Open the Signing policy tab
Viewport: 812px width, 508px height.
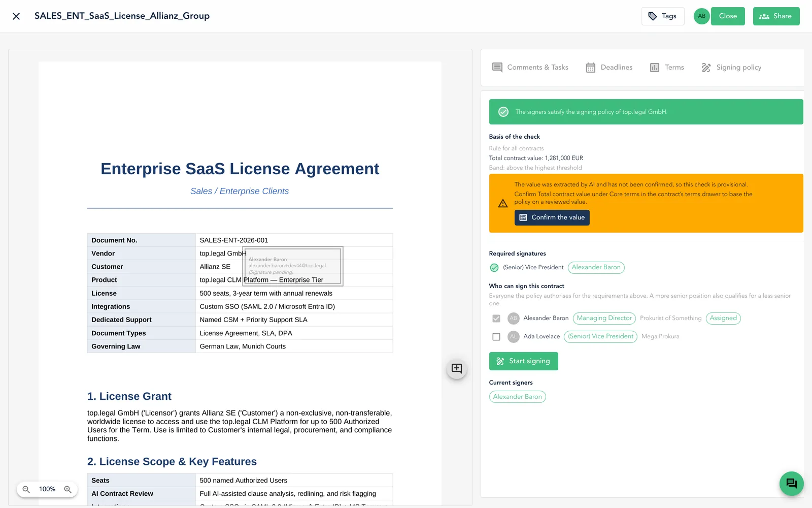point(731,68)
